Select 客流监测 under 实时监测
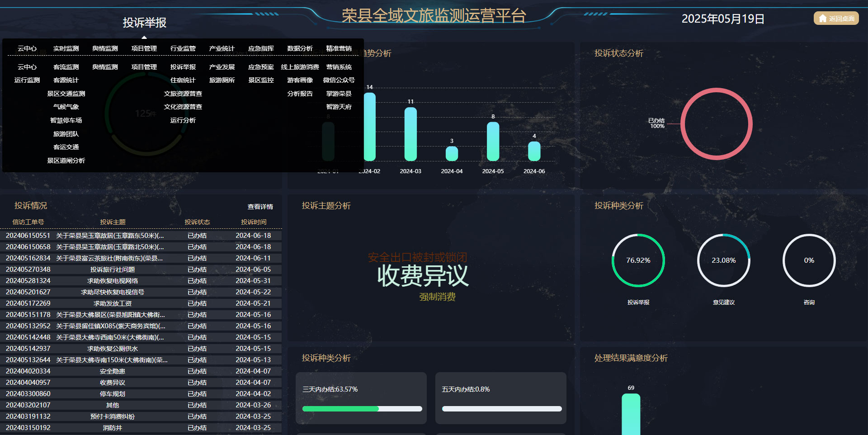The width and height of the screenshot is (868, 435). click(x=66, y=66)
